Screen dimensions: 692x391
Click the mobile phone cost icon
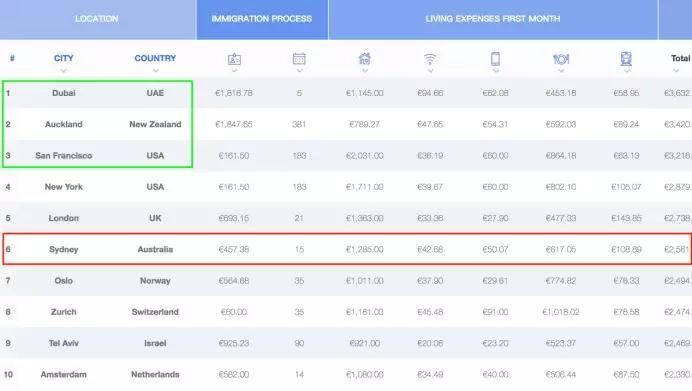496,59
